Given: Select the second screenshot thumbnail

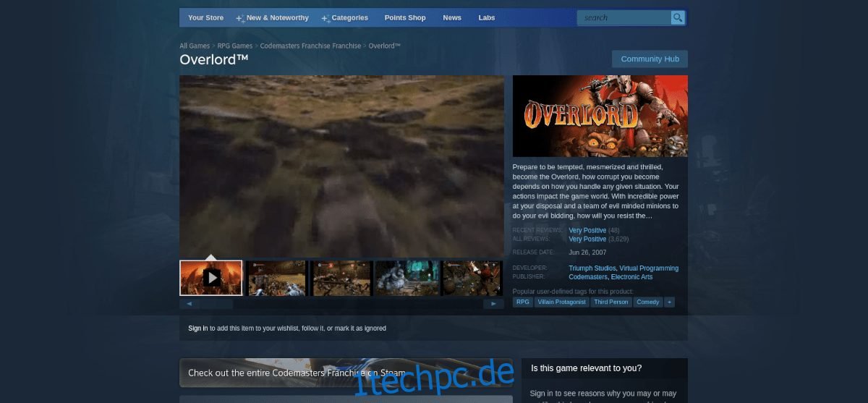Looking at the screenshot, I should (x=276, y=278).
